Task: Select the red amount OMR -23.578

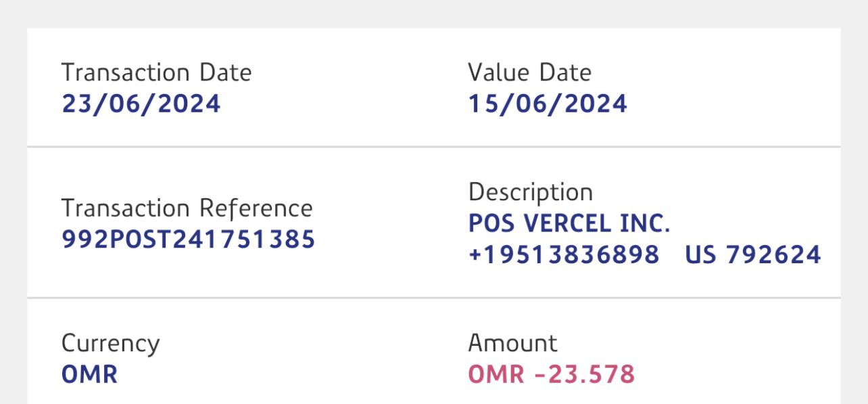Action: (x=552, y=374)
